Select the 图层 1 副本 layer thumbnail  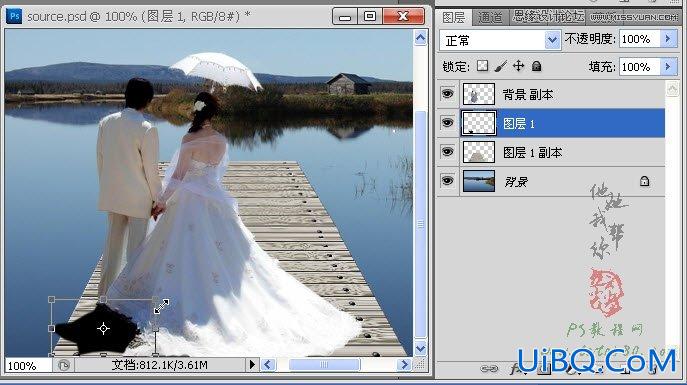[x=478, y=152]
